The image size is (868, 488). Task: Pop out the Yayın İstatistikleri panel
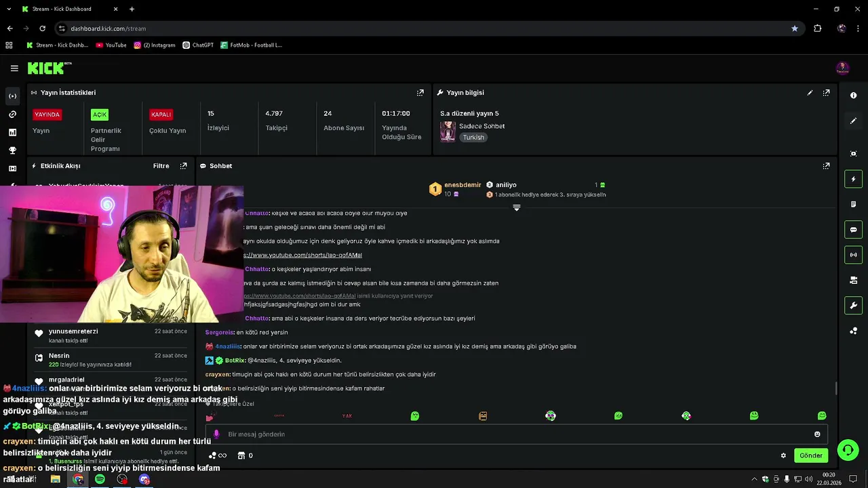420,93
